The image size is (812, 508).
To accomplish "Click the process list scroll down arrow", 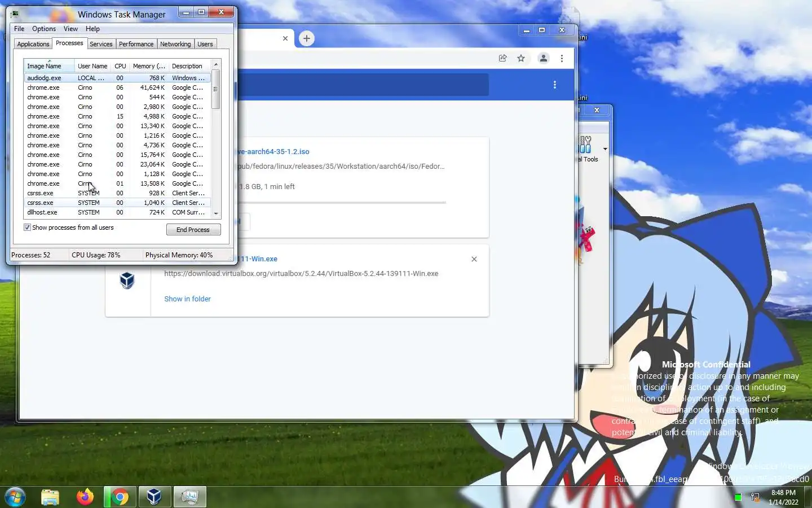I will coord(215,213).
